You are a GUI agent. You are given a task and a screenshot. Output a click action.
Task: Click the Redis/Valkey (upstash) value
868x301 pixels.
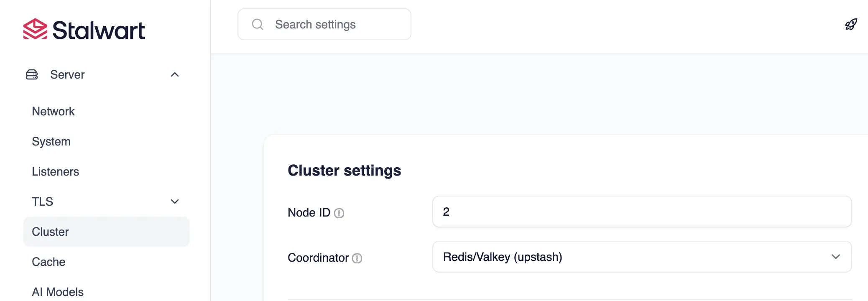pyautogui.click(x=502, y=257)
